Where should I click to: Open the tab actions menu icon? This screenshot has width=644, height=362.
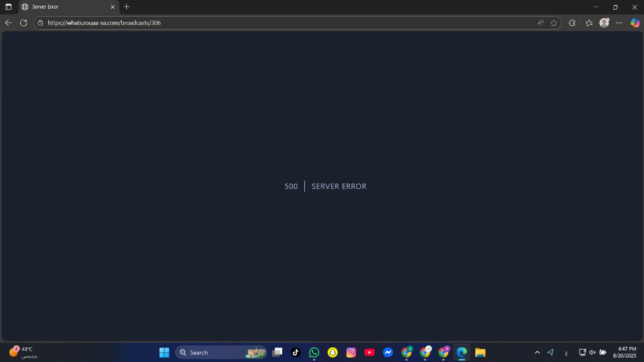(9, 7)
